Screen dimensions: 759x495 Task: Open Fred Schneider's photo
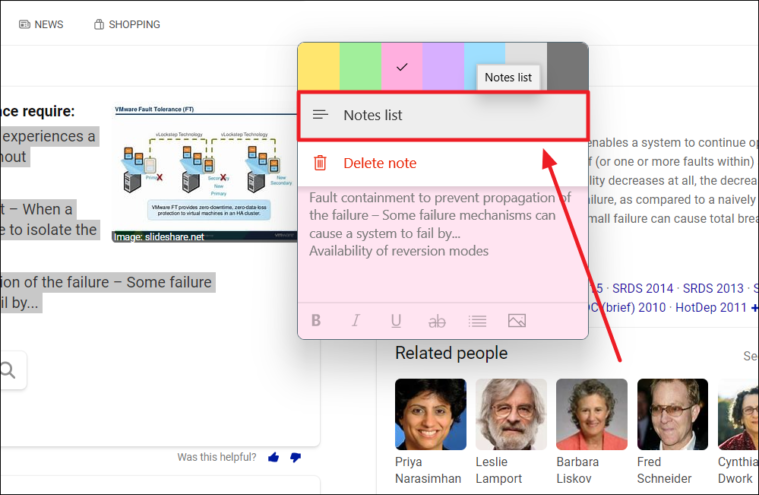[x=672, y=414]
